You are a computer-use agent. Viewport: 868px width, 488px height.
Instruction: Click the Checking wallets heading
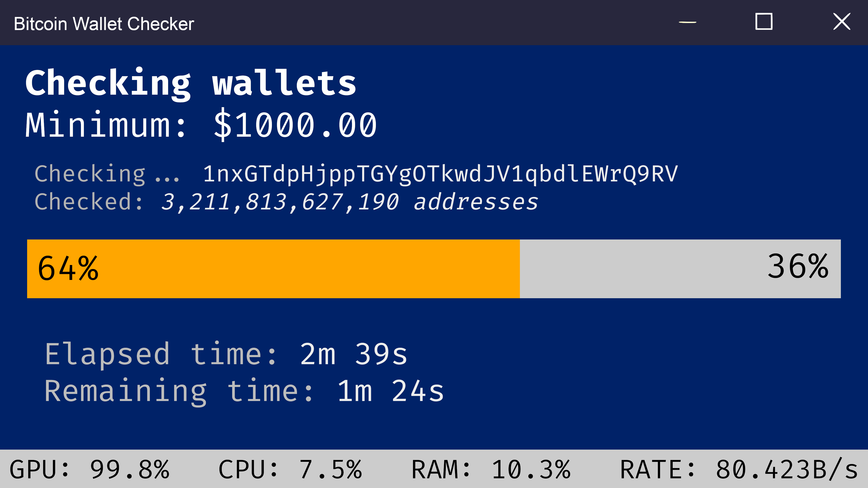191,83
